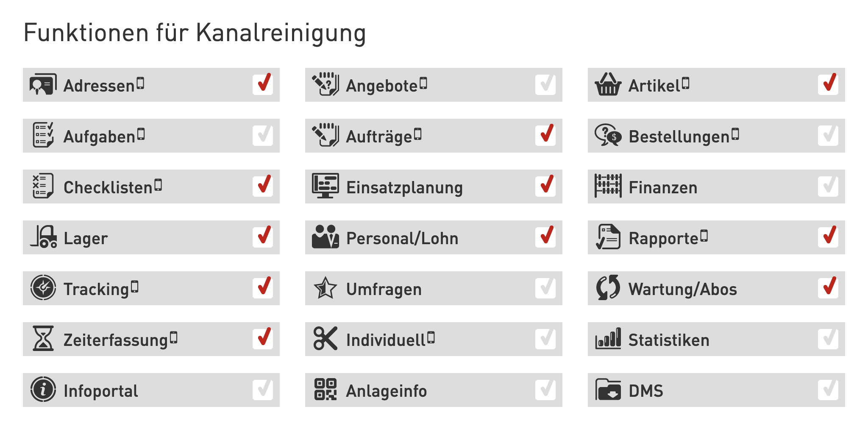The image size is (868, 429).
Task: Click the Einsatzplanung monitor icon
Action: pos(325,186)
